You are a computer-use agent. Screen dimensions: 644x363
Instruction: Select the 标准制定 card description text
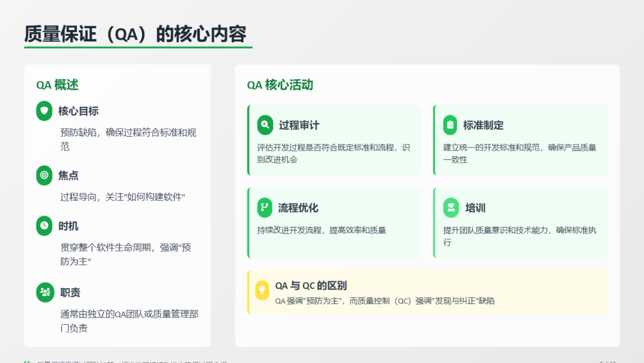click(519, 153)
